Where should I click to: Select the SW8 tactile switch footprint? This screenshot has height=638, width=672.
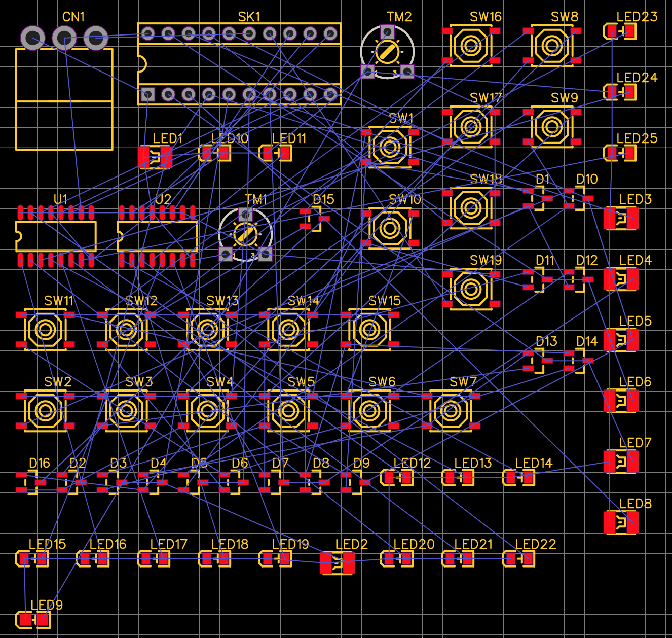(552, 46)
